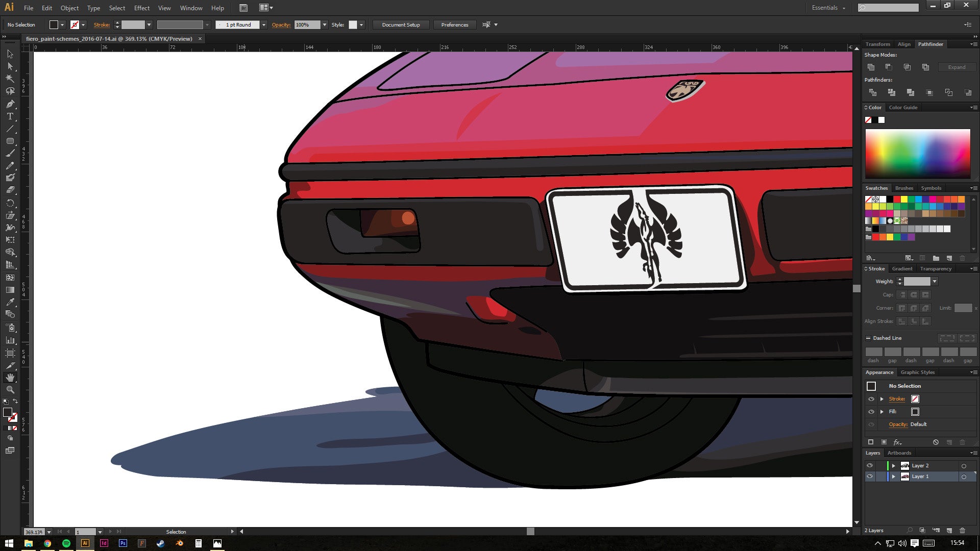Switch to the Brushes tab

904,188
